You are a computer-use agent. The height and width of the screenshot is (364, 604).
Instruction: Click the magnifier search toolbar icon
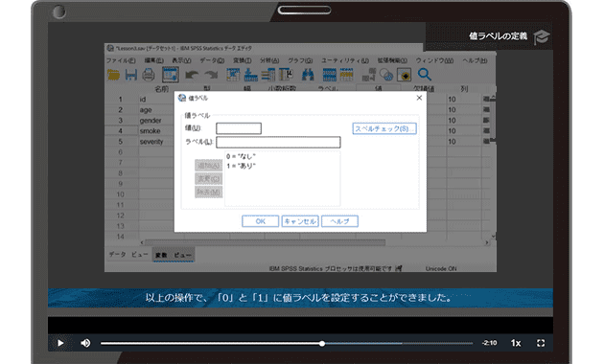(x=424, y=75)
